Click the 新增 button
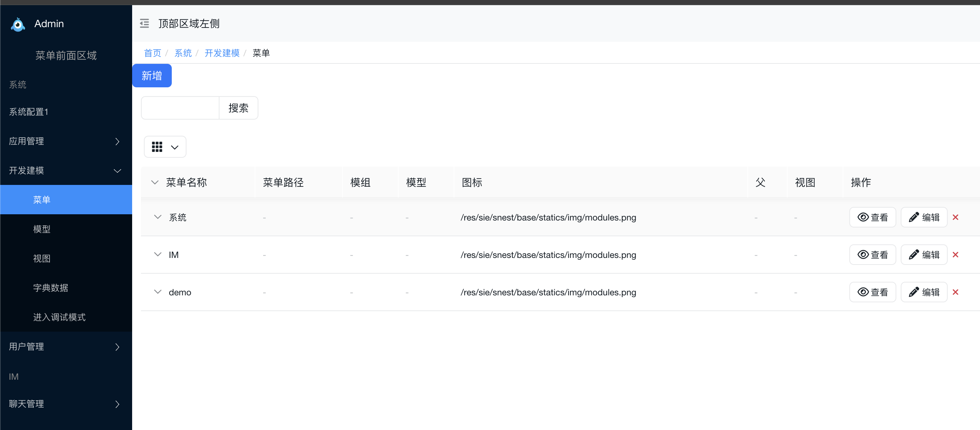The width and height of the screenshot is (980, 430). (x=152, y=76)
